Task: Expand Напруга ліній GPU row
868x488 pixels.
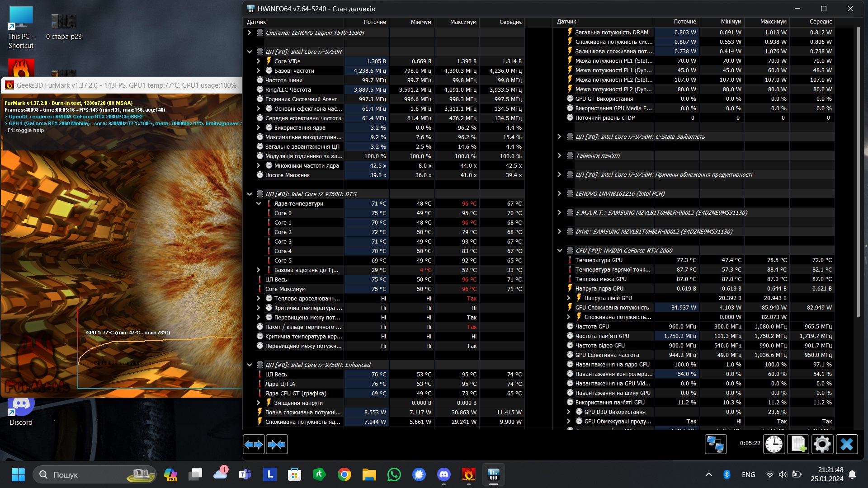Action: click(x=569, y=298)
